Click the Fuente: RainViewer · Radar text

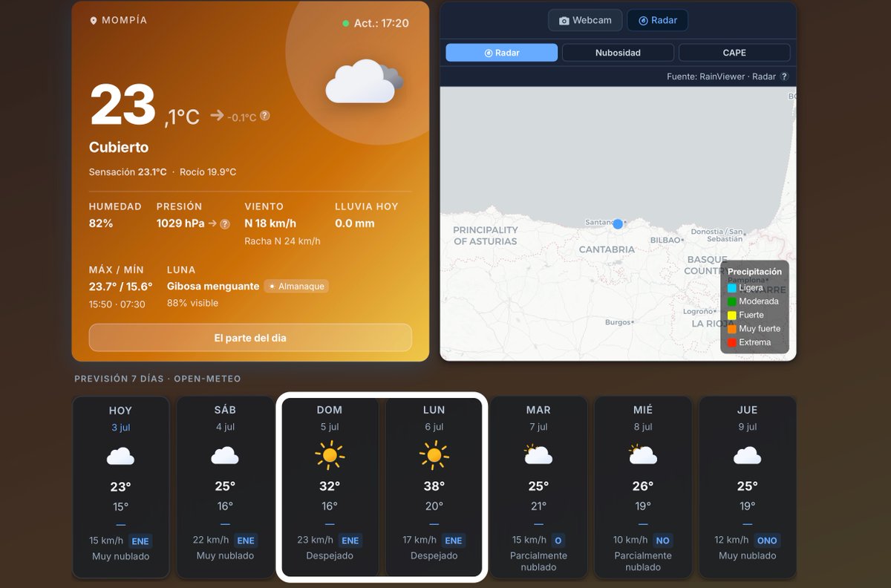coord(721,76)
